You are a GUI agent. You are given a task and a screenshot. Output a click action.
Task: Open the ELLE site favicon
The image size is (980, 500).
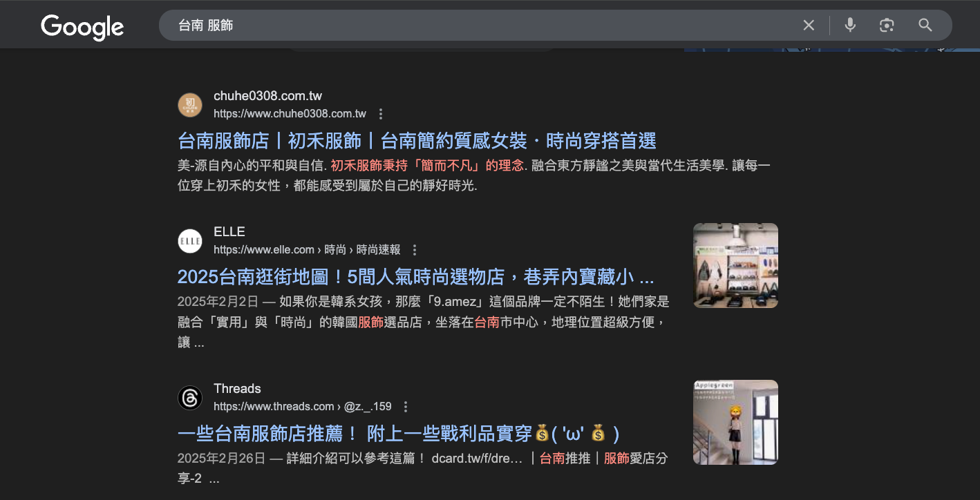point(190,241)
